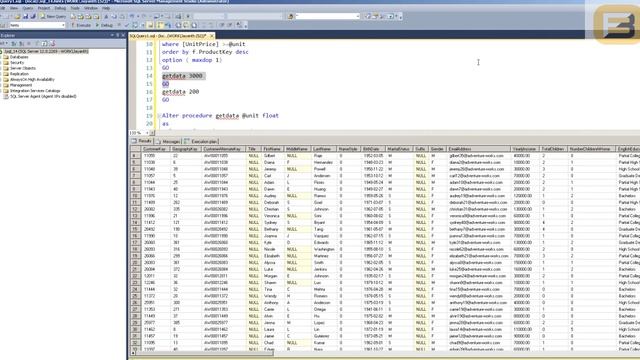The image size is (640, 360).
Task: Click line 'Alter procedure getdata @unit float'
Action: [x=220, y=116]
